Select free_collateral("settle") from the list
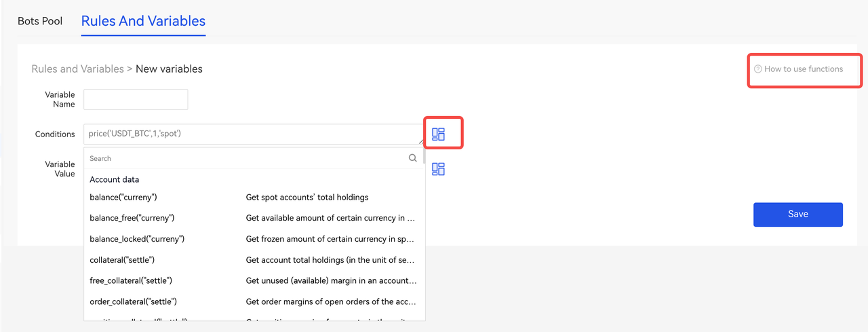This screenshot has height=332, width=868. (130, 280)
